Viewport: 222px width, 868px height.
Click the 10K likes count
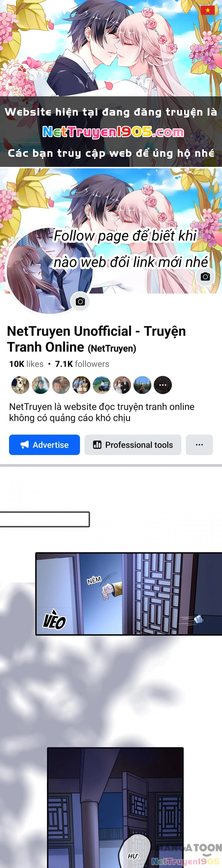tap(26, 364)
